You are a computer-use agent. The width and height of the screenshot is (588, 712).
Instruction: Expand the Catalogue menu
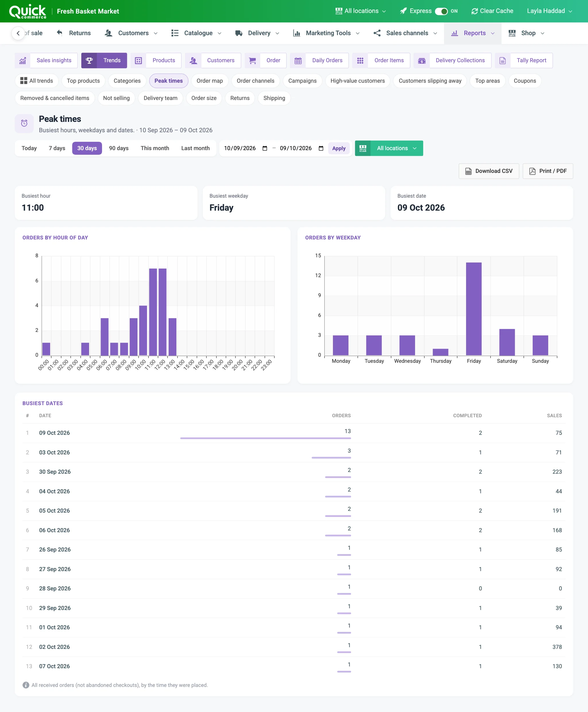pos(197,33)
